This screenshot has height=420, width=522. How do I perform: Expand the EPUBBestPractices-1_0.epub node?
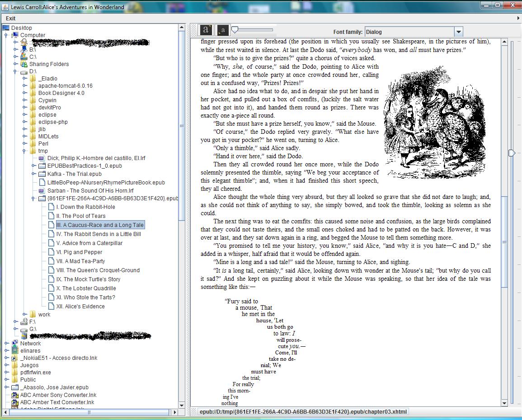[33, 165]
